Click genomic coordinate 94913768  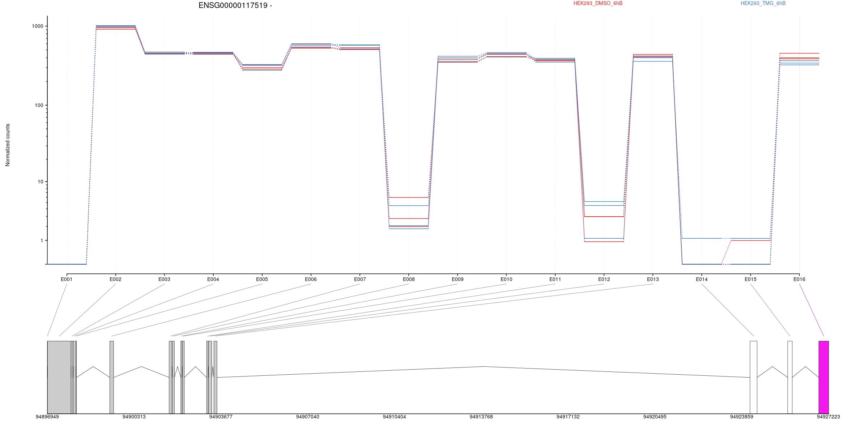click(481, 417)
